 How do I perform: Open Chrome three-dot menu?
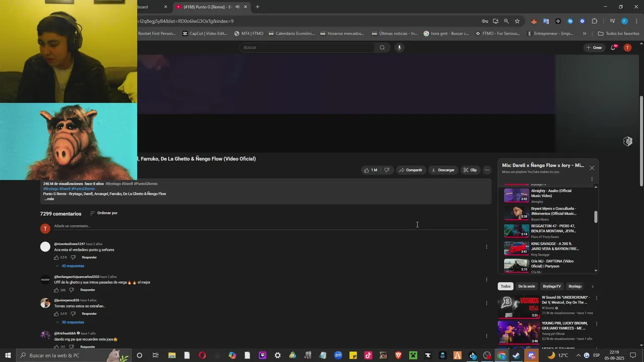pos(636,21)
